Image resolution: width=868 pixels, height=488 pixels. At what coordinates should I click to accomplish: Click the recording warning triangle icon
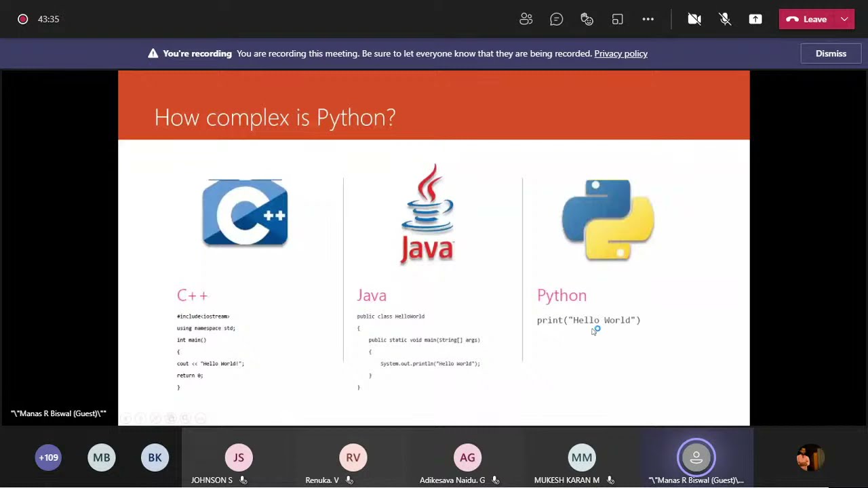click(x=153, y=54)
